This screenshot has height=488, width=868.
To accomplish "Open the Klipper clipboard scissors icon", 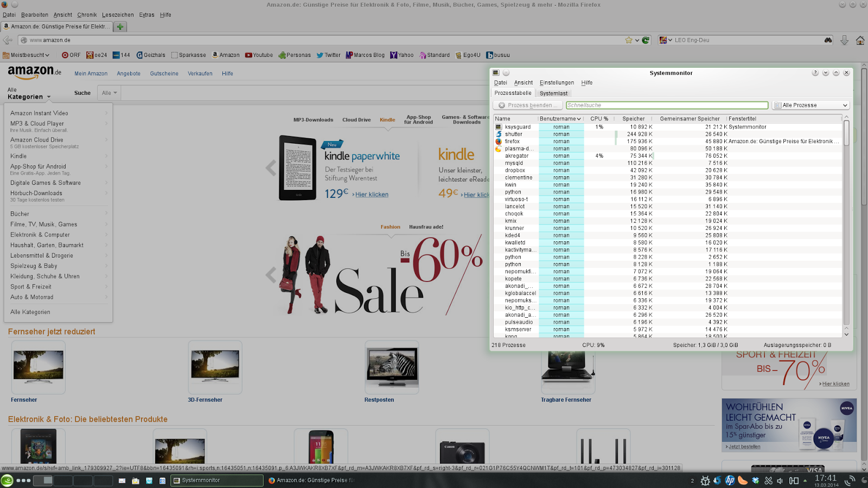I will (x=768, y=480).
